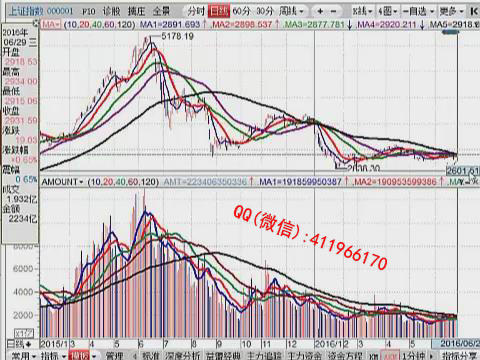Zoom out chart with the minus button
This screenshot has height=360, width=480.
click(x=333, y=11)
